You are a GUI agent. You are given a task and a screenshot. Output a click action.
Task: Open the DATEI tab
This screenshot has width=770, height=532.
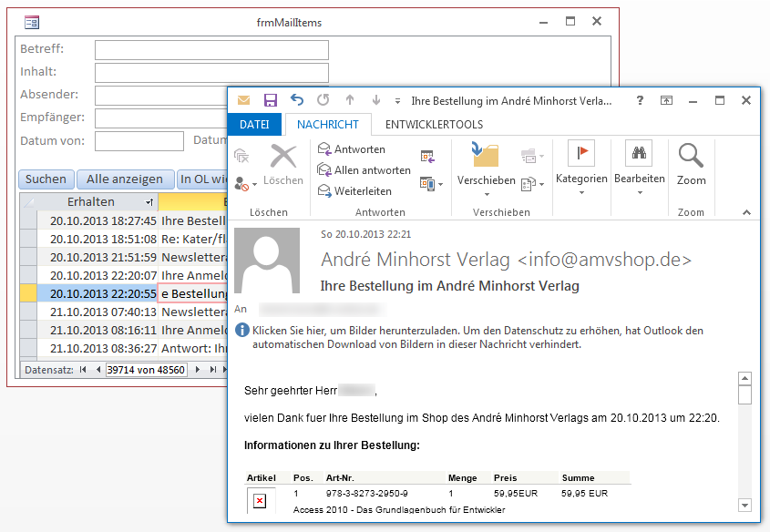click(x=254, y=125)
